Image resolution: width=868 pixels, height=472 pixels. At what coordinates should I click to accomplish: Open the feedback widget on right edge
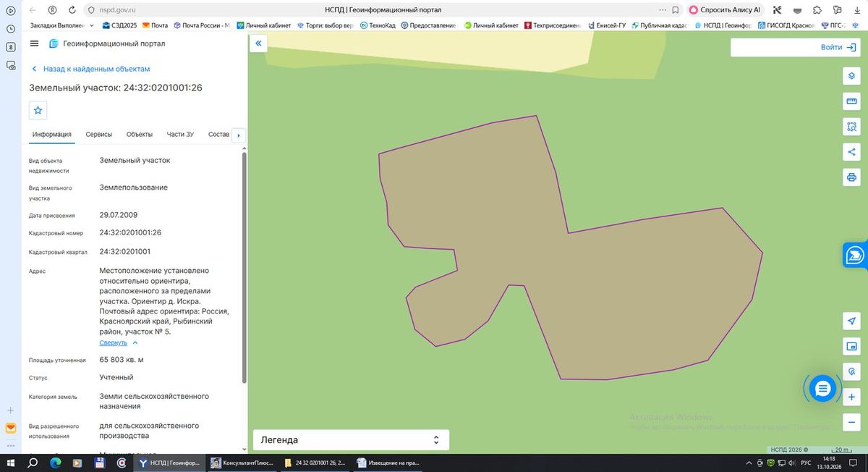(856, 255)
